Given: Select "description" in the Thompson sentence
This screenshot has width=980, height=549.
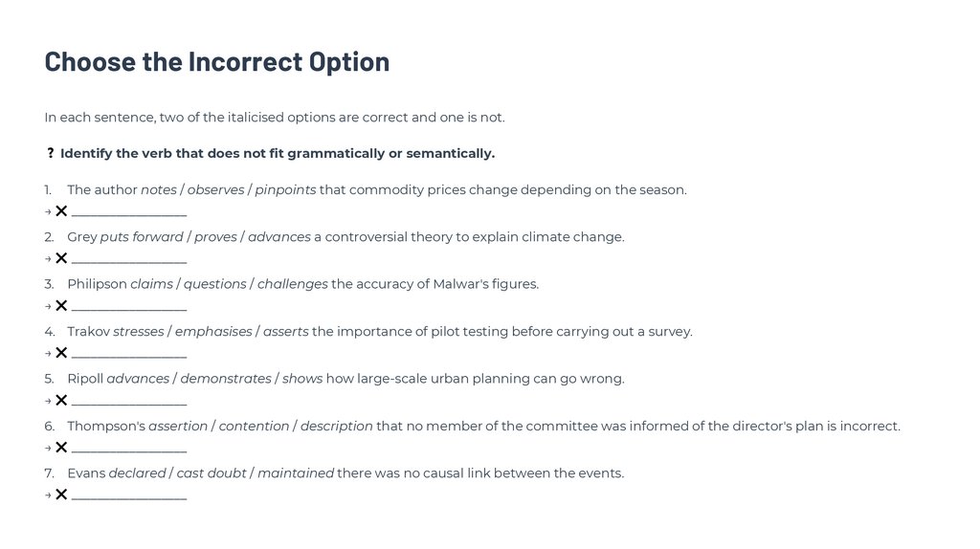Looking at the screenshot, I should pos(336,427).
